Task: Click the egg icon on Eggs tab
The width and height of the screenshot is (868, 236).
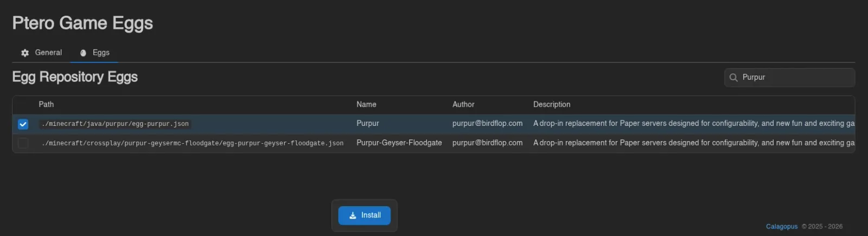Action: click(x=83, y=53)
